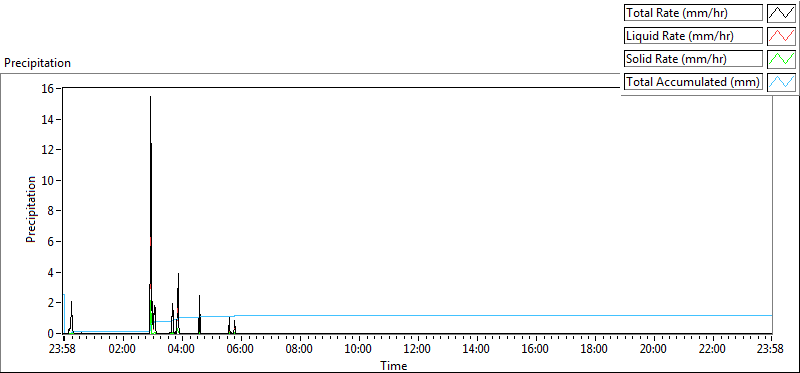Select the Total Accumulated (mm) legend label
The height and width of the screenshot is (373, 800).
click(693, 82)
